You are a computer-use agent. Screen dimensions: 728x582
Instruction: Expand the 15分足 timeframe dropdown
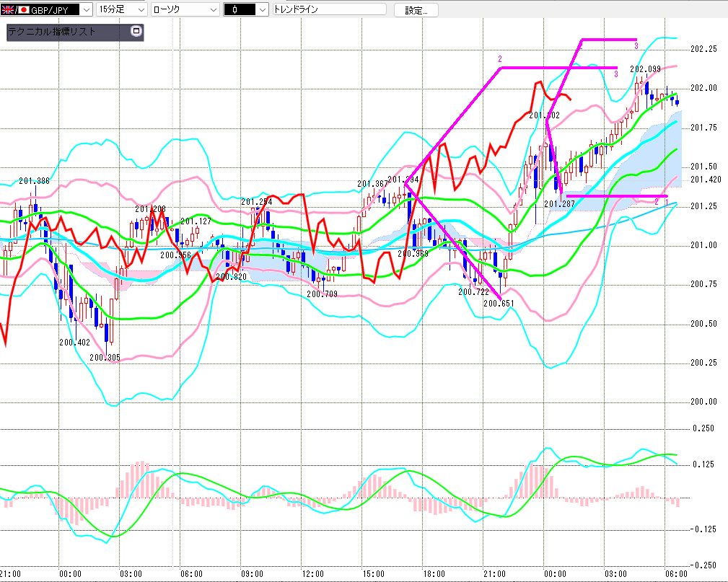tap(140, 10)
